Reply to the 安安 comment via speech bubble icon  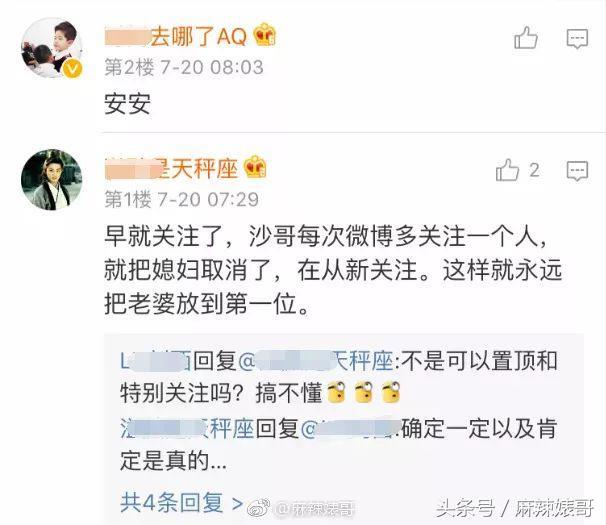[577, 39]
